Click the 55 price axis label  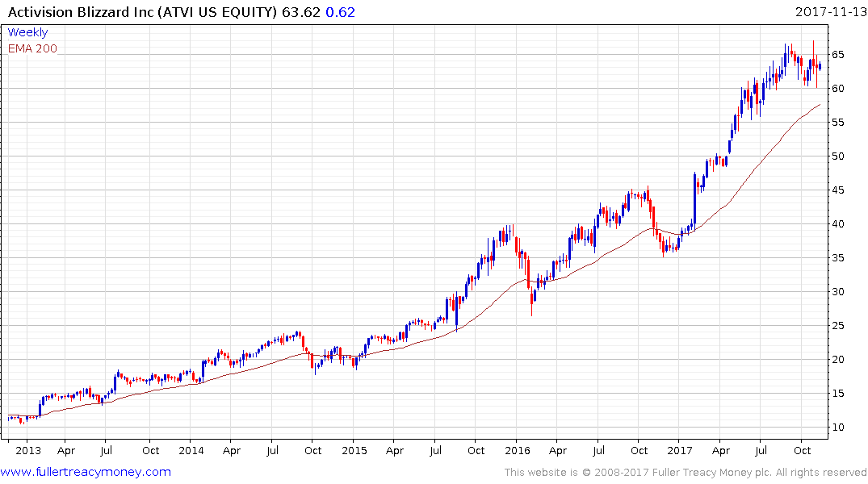(837, 123)
